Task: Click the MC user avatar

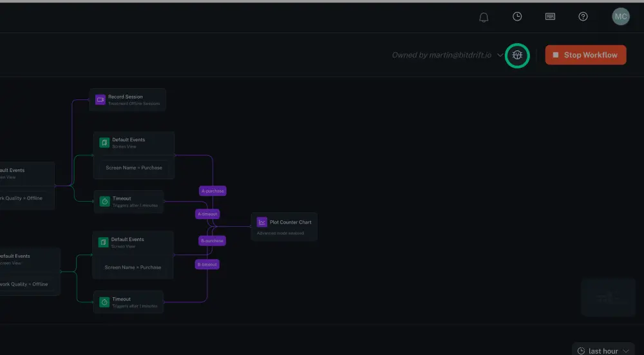Action: (620, 17)
